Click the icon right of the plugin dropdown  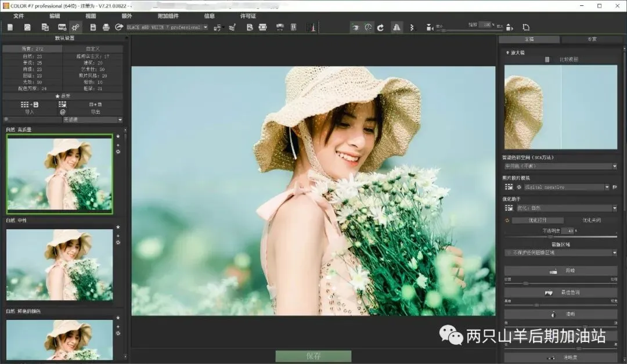click(x=217, y=27)
